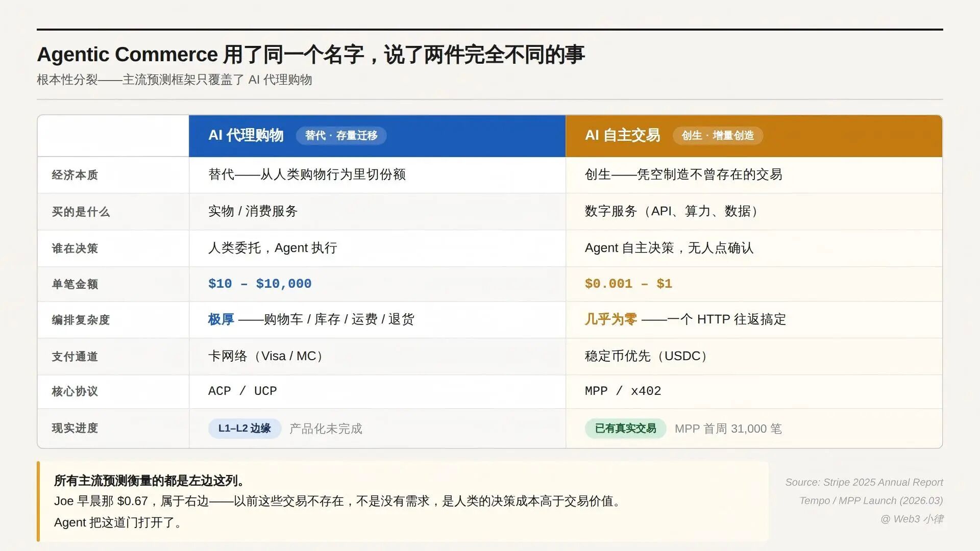Viewport: 980px width, 551px height.
Task: Select the 买的是什么 row label
Action: click(81, 212)
